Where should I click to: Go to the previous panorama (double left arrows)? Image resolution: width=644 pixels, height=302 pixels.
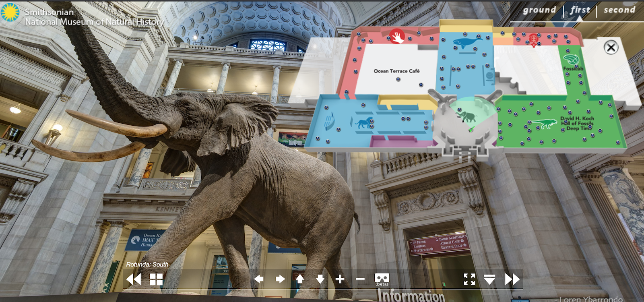coord(133,279)
